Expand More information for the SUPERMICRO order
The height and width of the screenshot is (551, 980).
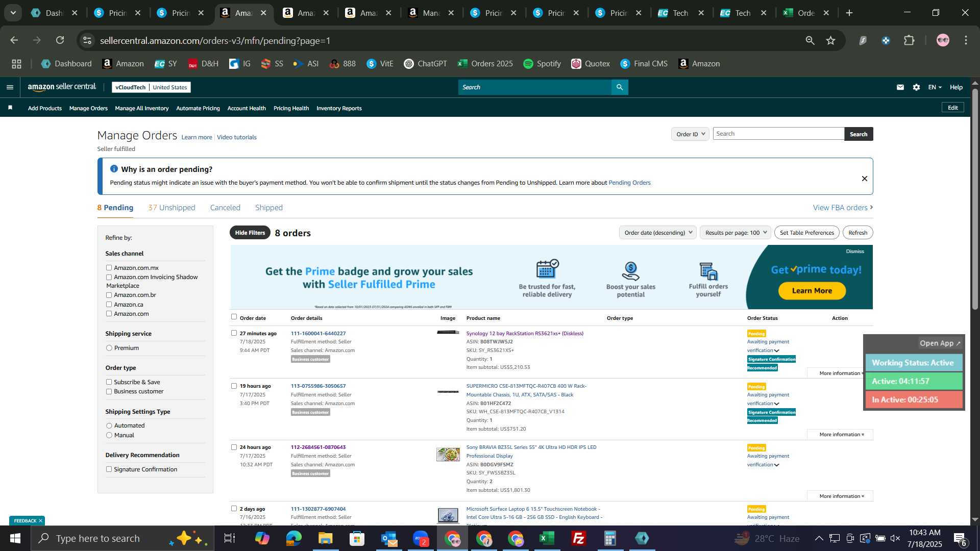pyautogui.click(x=841, y=435)
